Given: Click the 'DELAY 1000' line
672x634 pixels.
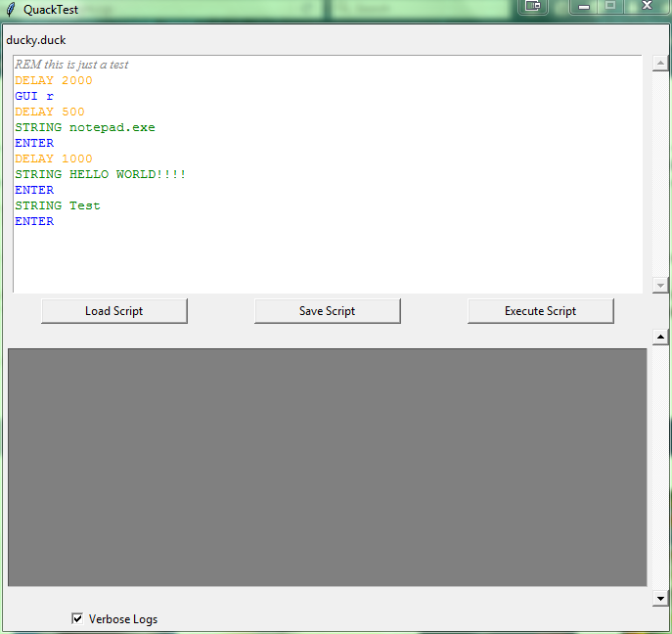Looking at the screenshot, I should pos(54,158).
